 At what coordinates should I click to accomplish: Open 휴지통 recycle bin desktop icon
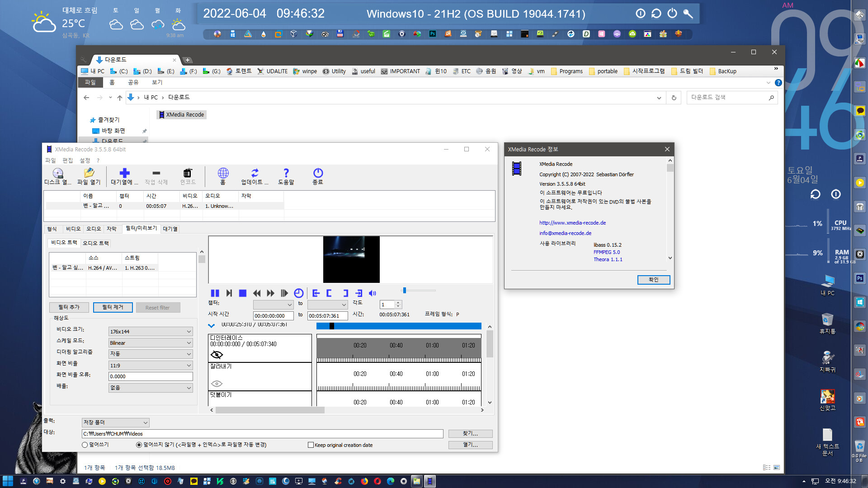click(827, 324)
